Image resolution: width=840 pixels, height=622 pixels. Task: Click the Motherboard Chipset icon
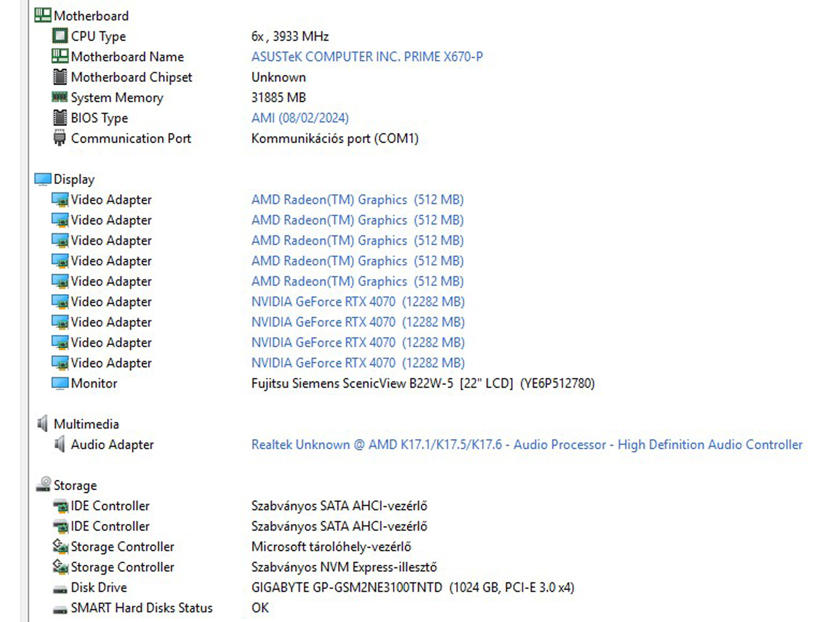pos(59,77)
